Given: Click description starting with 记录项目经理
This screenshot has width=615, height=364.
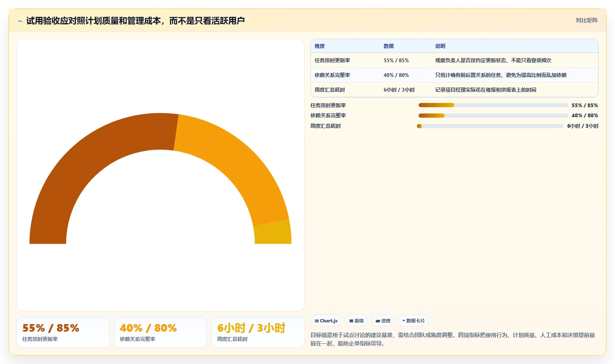Looking at the screenshot, I should click(485, 90).
